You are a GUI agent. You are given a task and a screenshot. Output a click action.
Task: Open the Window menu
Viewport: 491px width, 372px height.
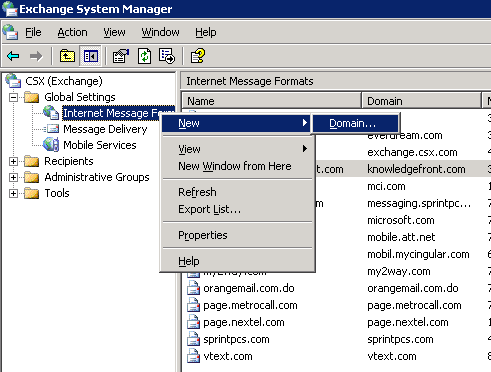click(x=160, y=32)
